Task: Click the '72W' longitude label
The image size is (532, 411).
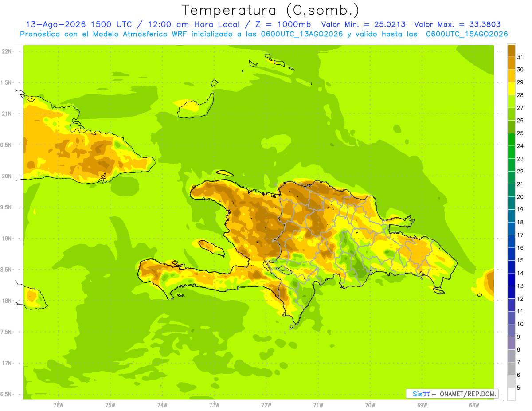Action: coord(266,405)
